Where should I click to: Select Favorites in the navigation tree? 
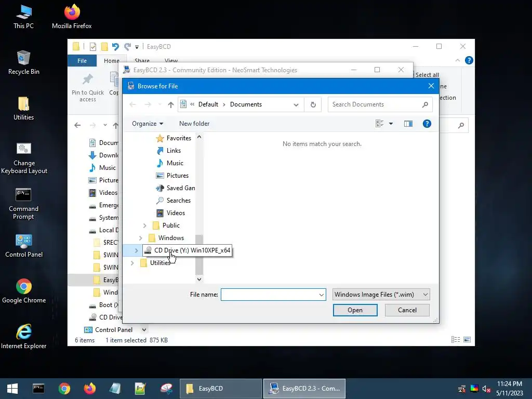pos(174,138)
